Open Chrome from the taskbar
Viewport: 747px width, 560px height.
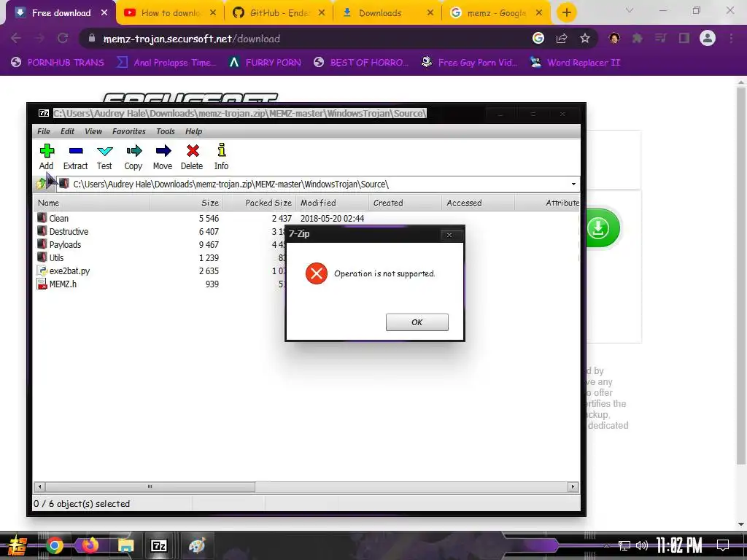click(x=54, y=545)
